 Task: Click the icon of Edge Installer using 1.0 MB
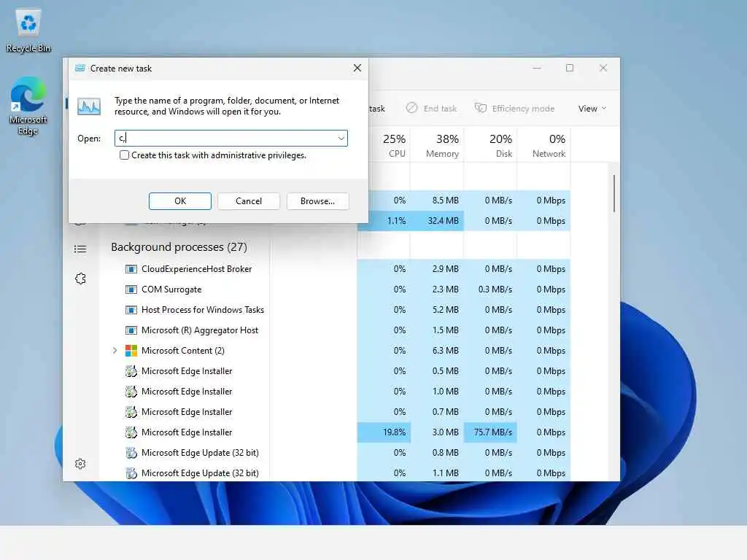[x=131, y=392]
